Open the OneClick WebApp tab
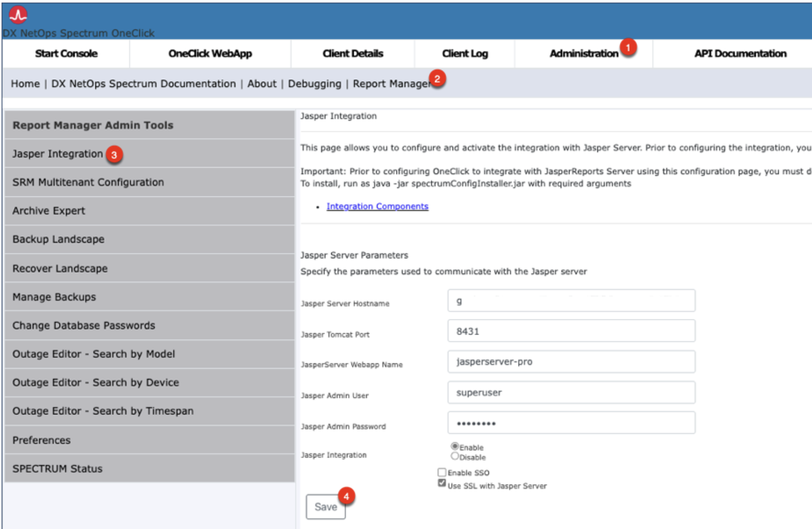 point(210,54)
